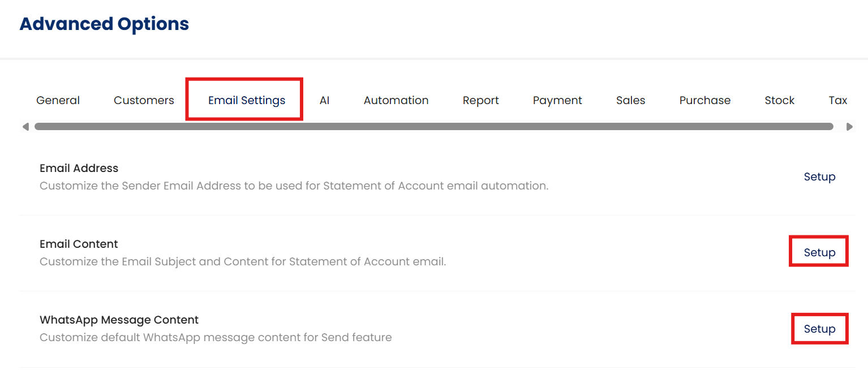Open Setup for WhatsApp Message Content
868x370 pixels.
(x=819, y=329)
